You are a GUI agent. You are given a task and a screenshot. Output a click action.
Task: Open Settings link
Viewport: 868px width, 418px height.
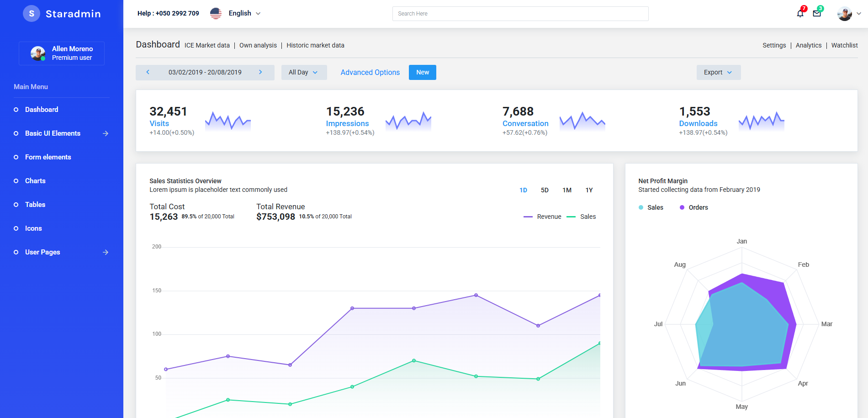click(774, 45)
